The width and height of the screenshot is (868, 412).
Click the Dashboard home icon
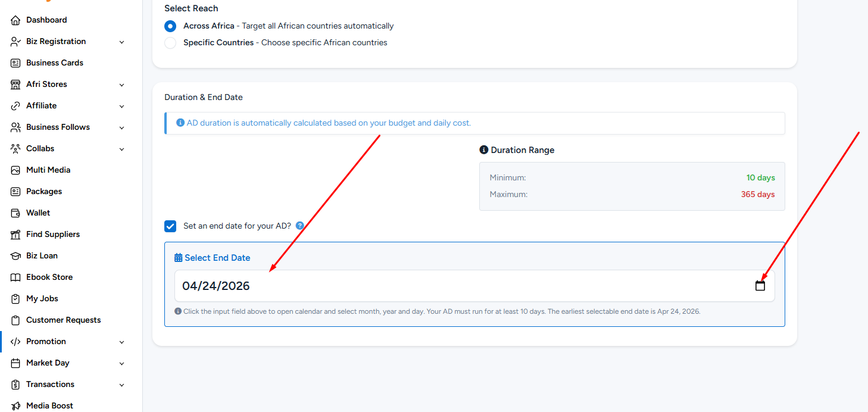pos(15,20)
